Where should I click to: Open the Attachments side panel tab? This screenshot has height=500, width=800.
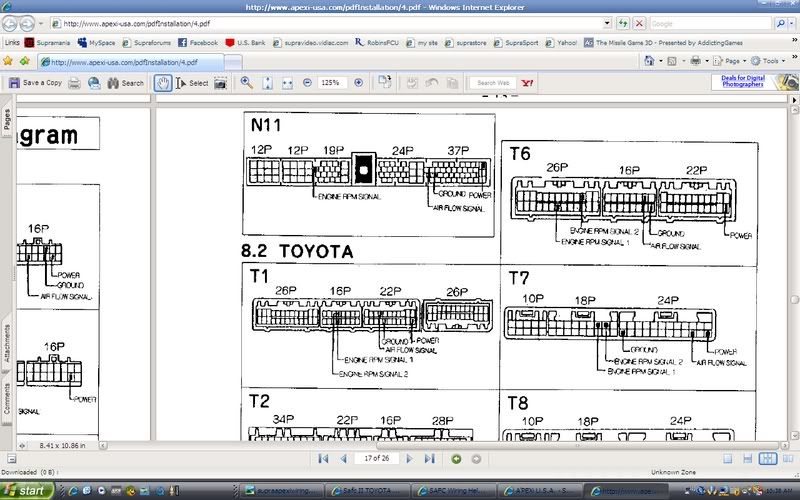pyautogui.click(x=7, y=343)
